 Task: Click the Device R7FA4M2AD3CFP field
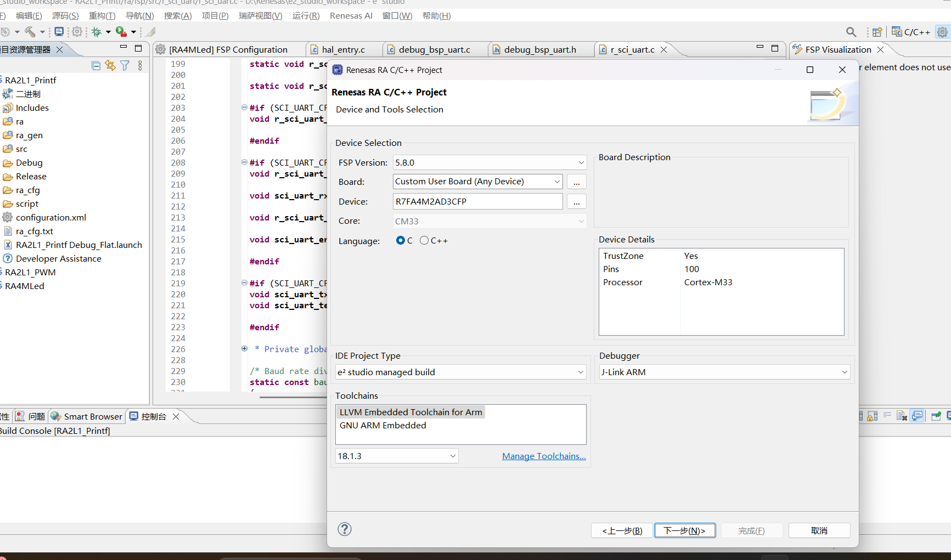(477, 201)
